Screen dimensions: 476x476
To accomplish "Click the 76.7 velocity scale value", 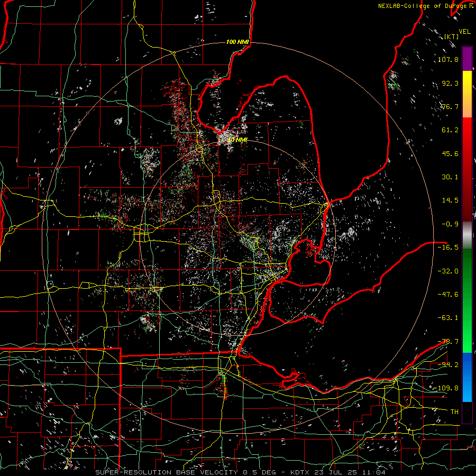I will pos(450,106).
